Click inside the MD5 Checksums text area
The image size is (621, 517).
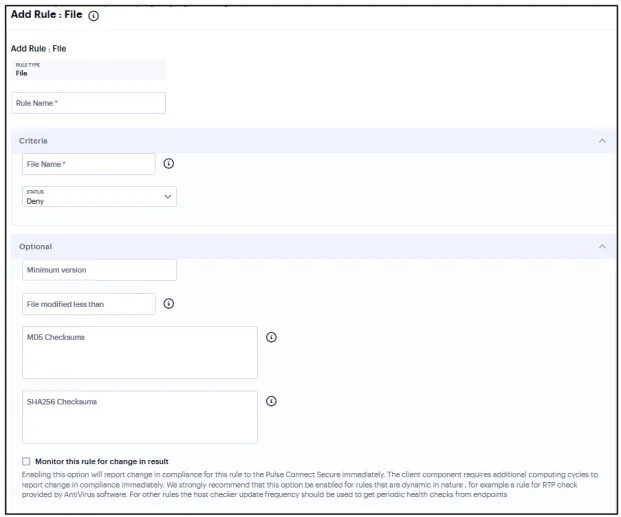[x=140, y=352]
